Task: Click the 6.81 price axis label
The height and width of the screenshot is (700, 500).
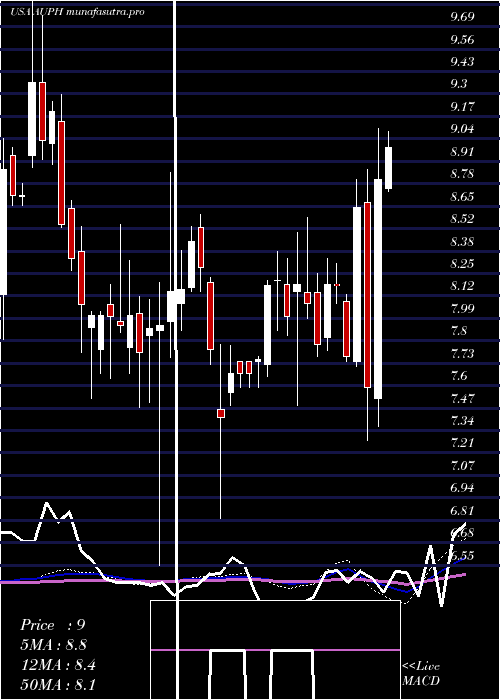Action: point(462,510)
